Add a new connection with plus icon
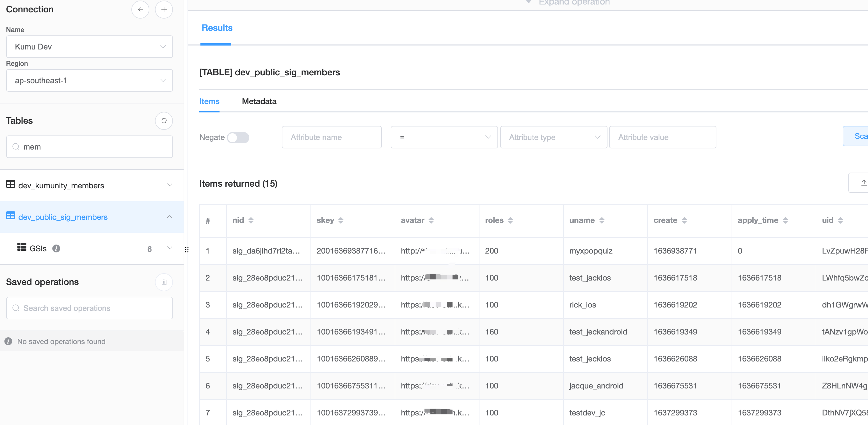Image resolution: width=868 pixels, height=425 pixels. (164, 10)
